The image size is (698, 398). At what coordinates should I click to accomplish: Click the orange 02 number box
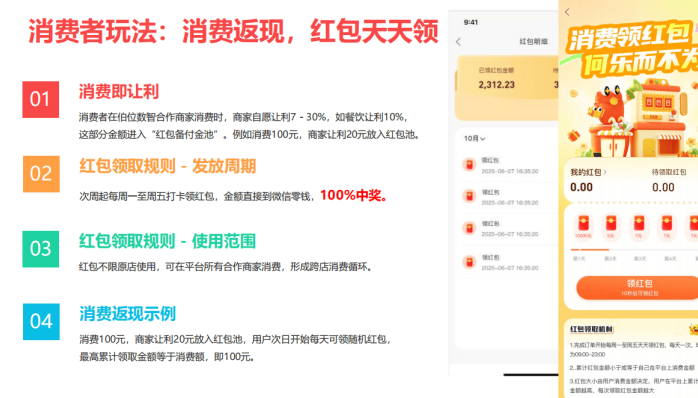click(x=41, y=174)
